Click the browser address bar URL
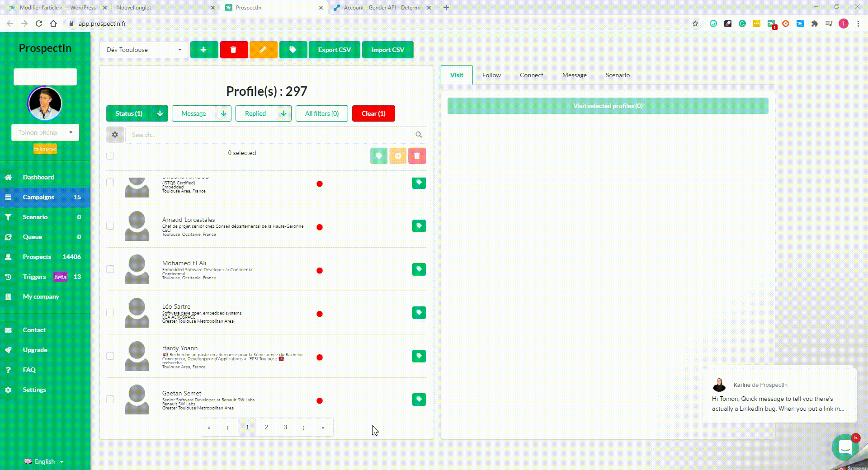The image size is (868, 470). pyautogui.click(x=102, y=23)
